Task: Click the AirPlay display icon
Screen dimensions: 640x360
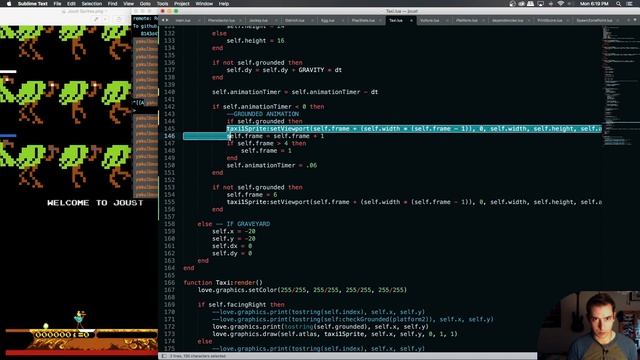Action: pos(540,4)
